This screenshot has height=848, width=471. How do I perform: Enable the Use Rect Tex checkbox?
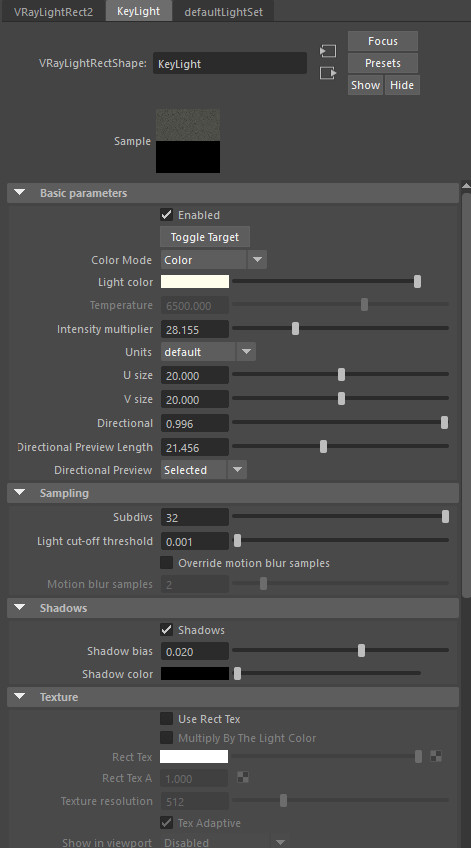pyautogui.click(x=167, y=719)
